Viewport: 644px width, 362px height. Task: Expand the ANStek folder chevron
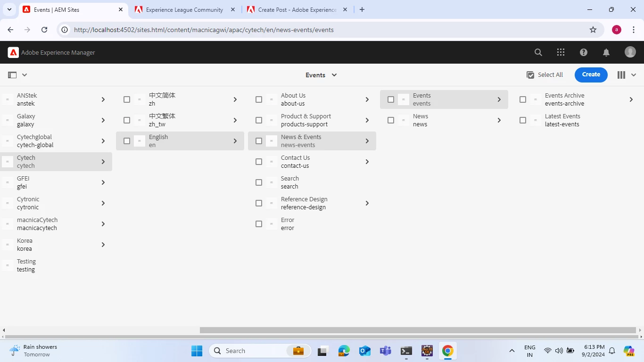(x=103, y=99)
